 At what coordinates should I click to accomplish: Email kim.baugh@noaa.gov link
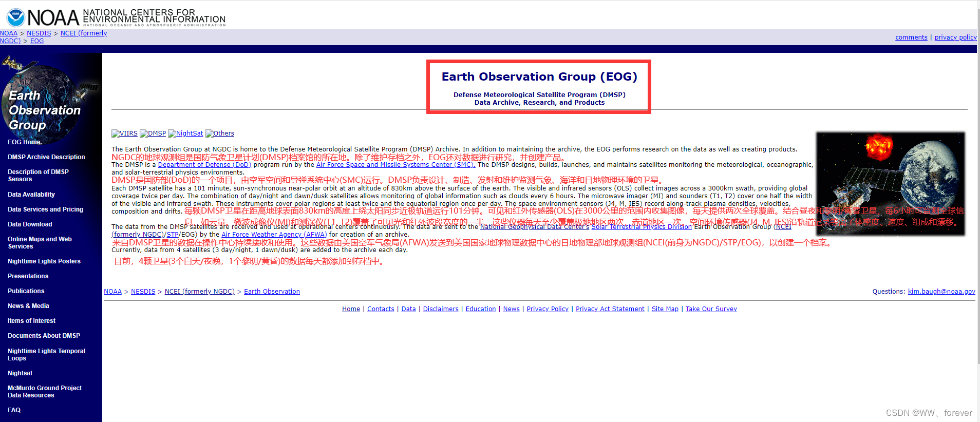click(941, 292)
